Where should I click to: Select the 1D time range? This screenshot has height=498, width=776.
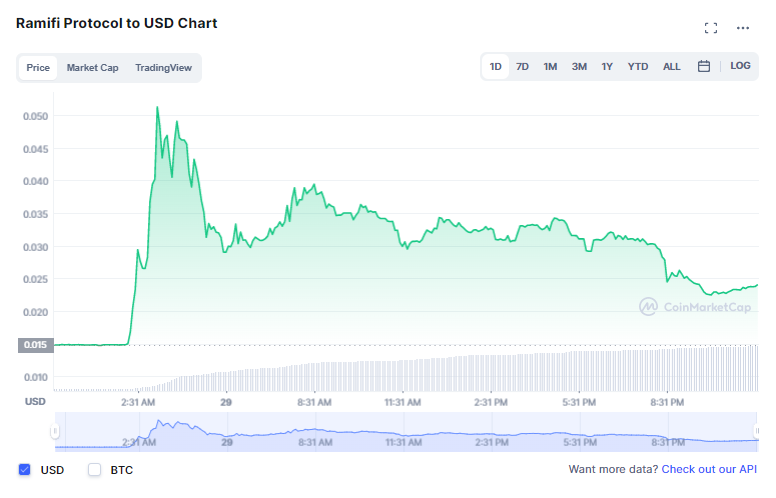pyautogui.click(x=495, y=66)
